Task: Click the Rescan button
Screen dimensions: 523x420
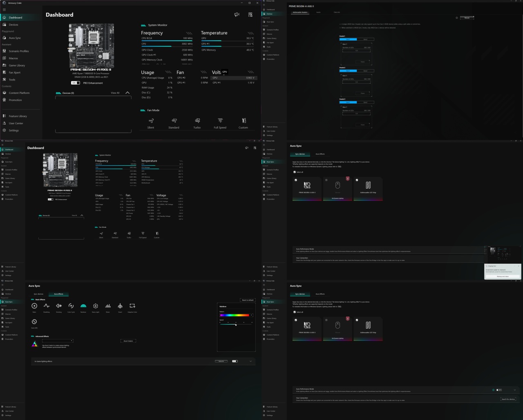Action: pyautogui.click(x=467, y=18)
